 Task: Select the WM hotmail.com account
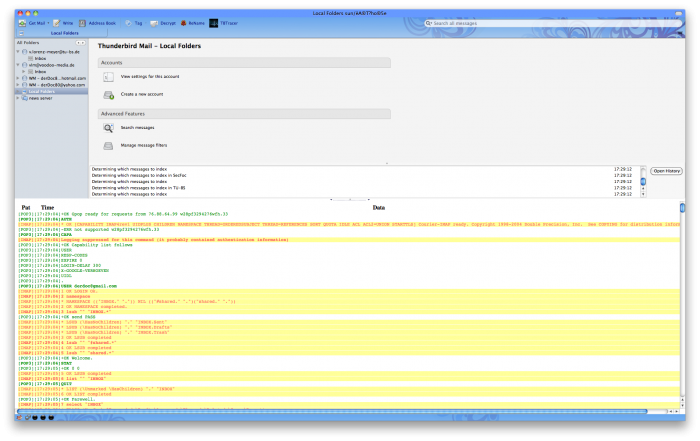pos(57,78)
